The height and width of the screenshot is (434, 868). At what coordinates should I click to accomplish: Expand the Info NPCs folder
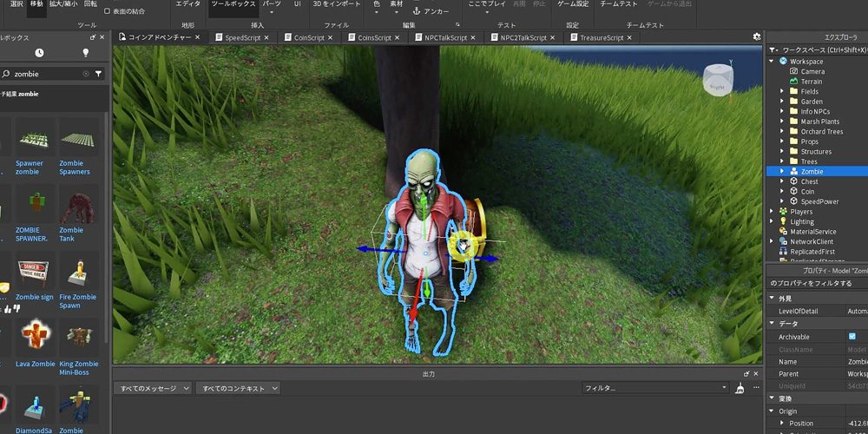point(782,111)
